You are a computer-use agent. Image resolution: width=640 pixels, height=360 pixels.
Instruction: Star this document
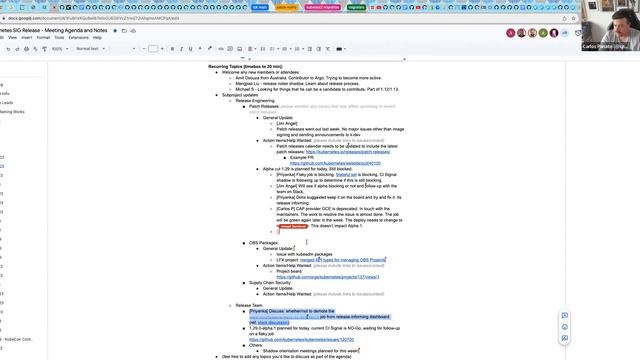115,31
